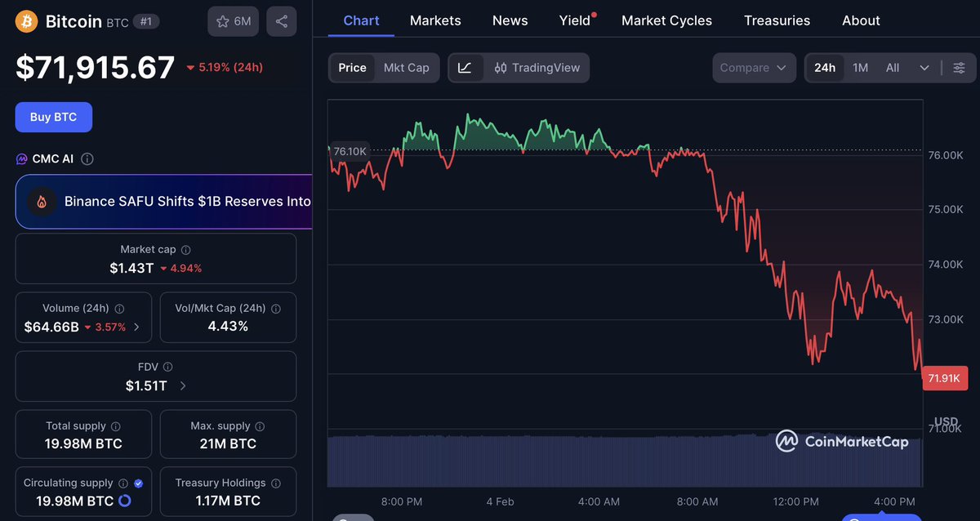Click the 71.91K current price tag
Image resolution: width=980 pixels, height=521 pixels.
point(945,378)
